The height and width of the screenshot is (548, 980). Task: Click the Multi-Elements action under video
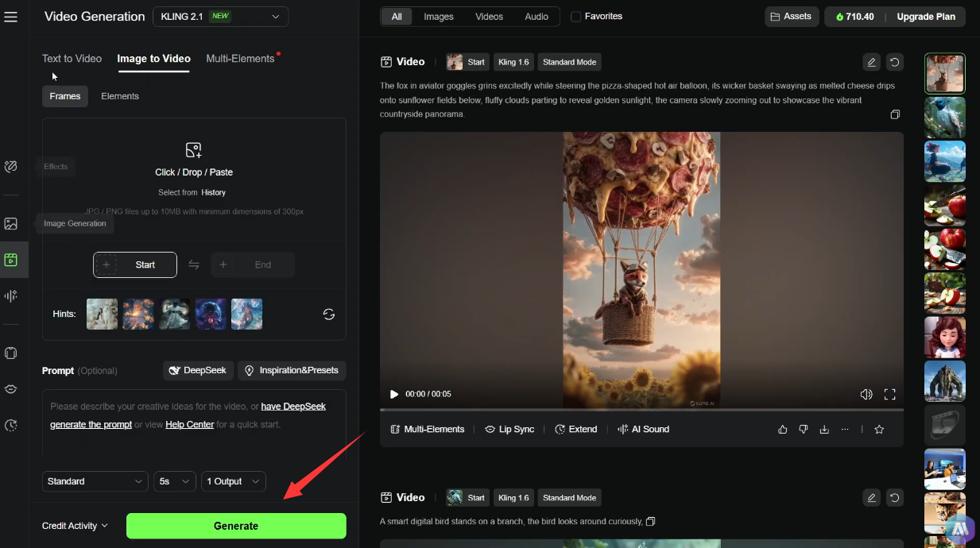428,429
